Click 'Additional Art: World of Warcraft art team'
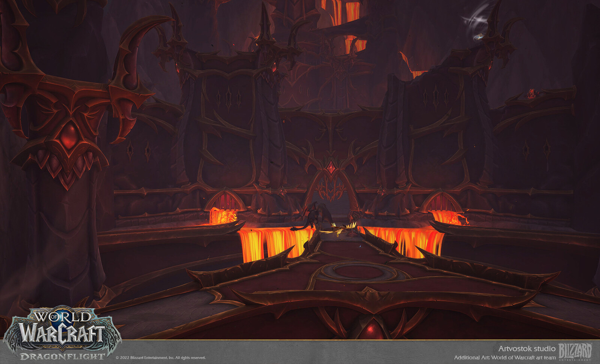This screenshot has height=364, width=600. click(x=505, y=358)
